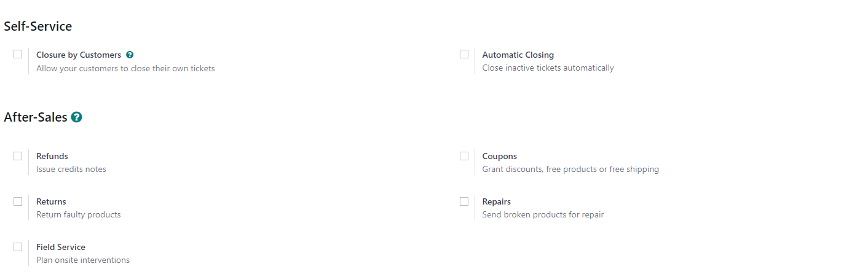Click help icon next to After-Sales heading
The image size is (868, 277).
(76, 117)
